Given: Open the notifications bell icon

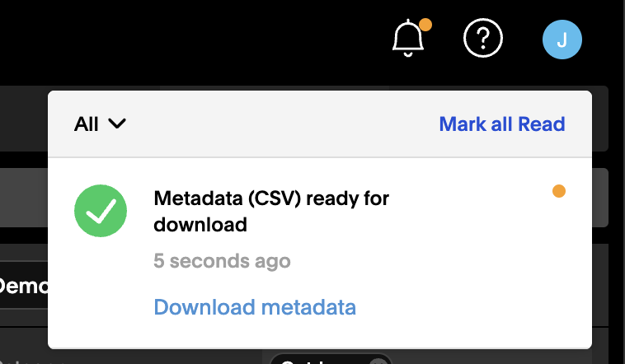Looking at the screenshot, I should pos(408,39).
